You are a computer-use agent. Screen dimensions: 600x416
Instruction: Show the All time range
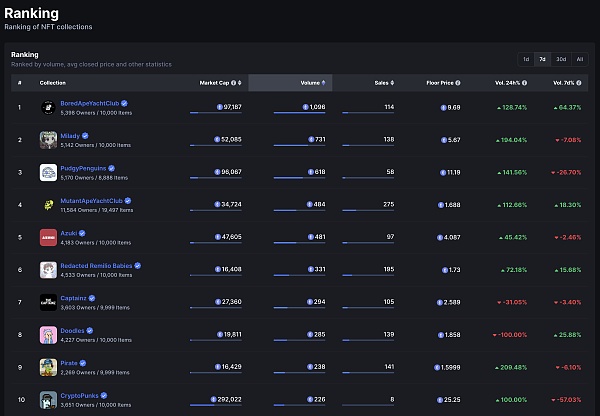tap(579, 59)
